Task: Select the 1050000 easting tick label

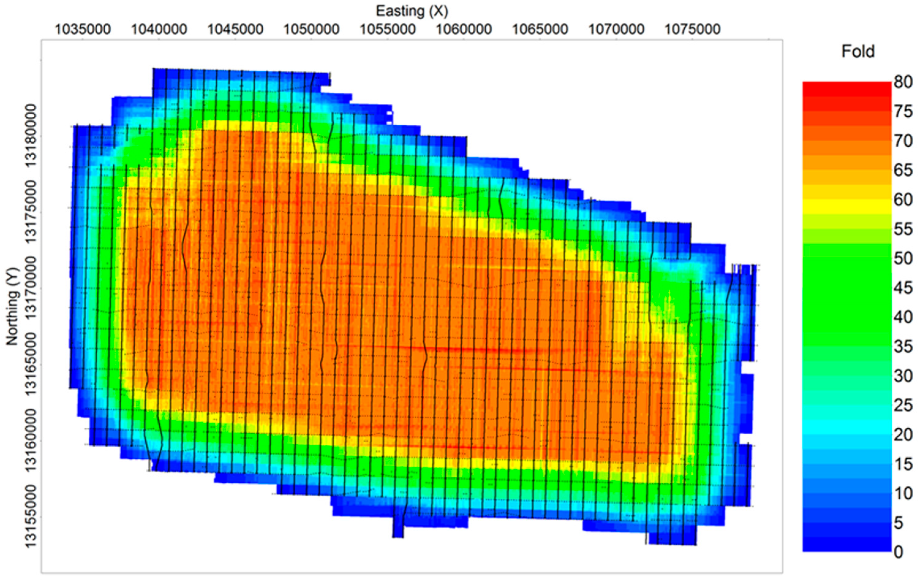Action: click(x=311, y=29)
